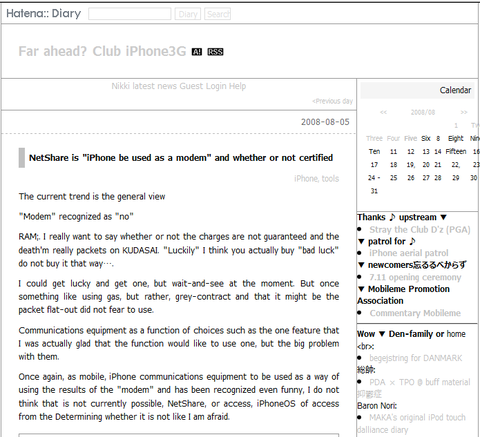Click the Calendar section heading
Screen dimensions: 480x437
click(x=455, y=90)
